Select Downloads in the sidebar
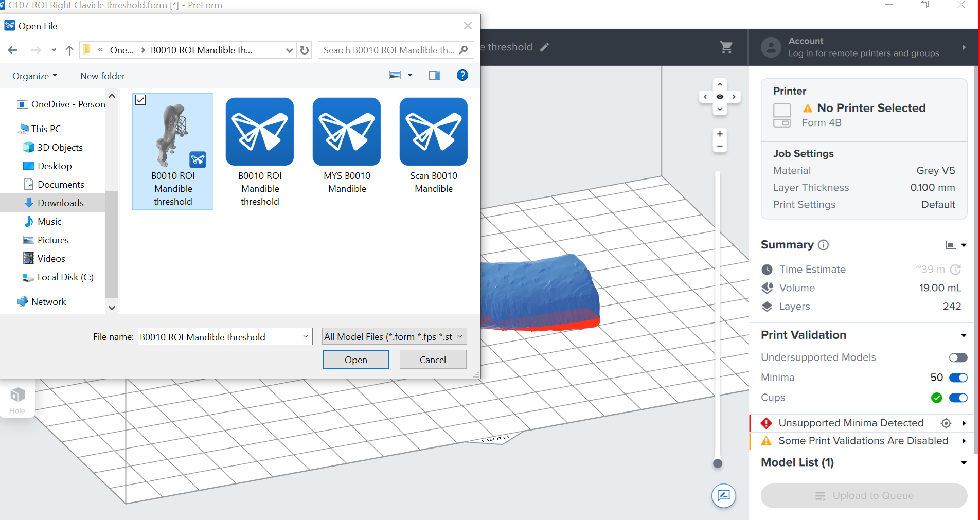The image size is (980, 520). tap(60, 202)
